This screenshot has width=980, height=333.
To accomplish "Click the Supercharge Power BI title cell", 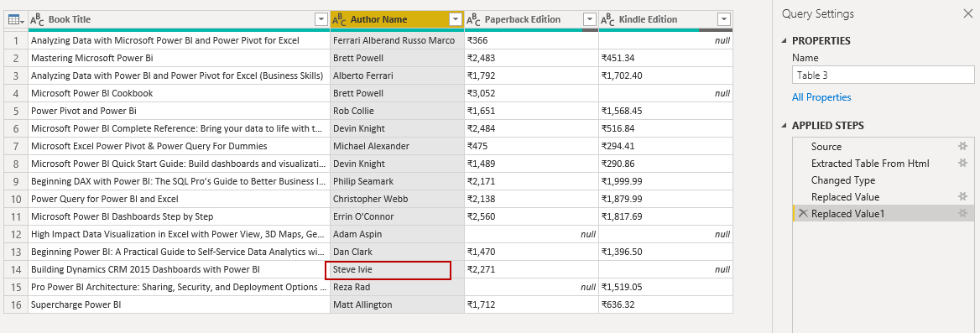I will pyautogui.click(x=179, y=304).
